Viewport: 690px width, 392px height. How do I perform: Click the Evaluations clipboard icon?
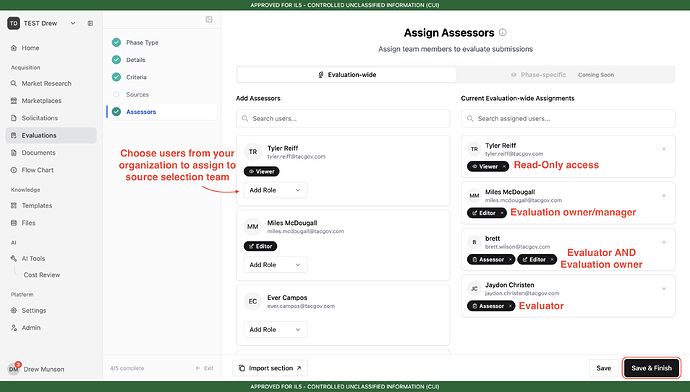pyautogui.click(x=14, y=136)
